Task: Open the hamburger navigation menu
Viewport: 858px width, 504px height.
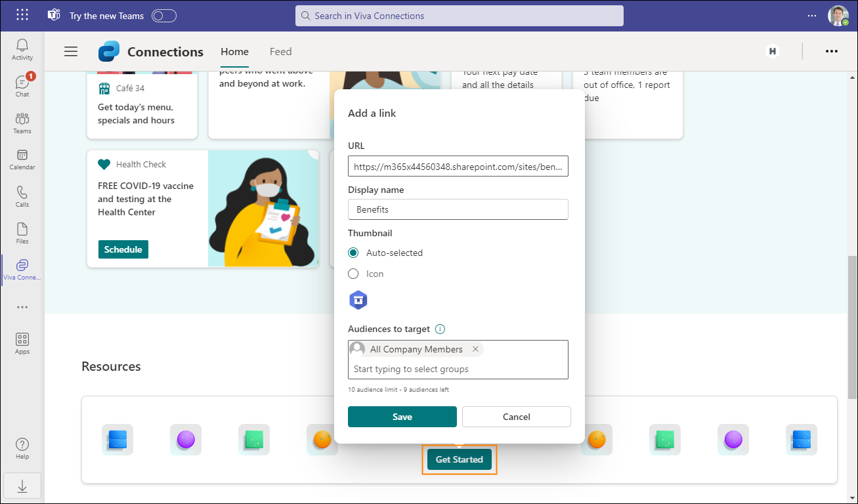Action: click(71, 51)
